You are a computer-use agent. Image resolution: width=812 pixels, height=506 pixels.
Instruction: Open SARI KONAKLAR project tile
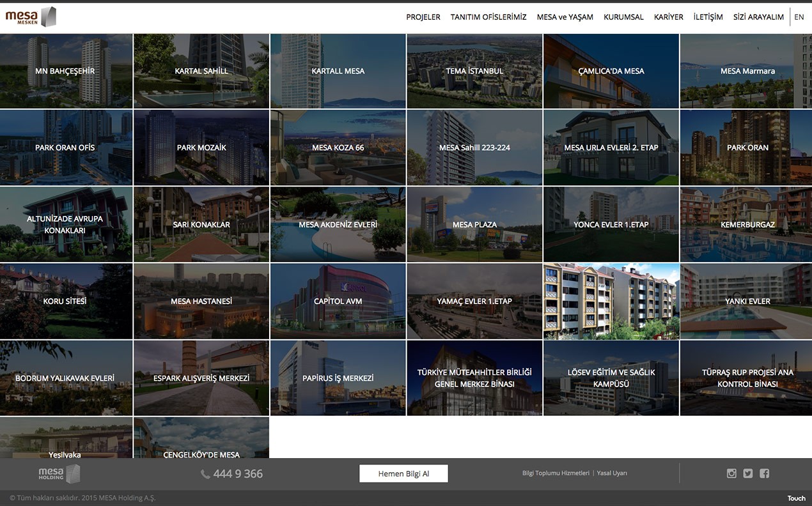[x=201, y=224]
